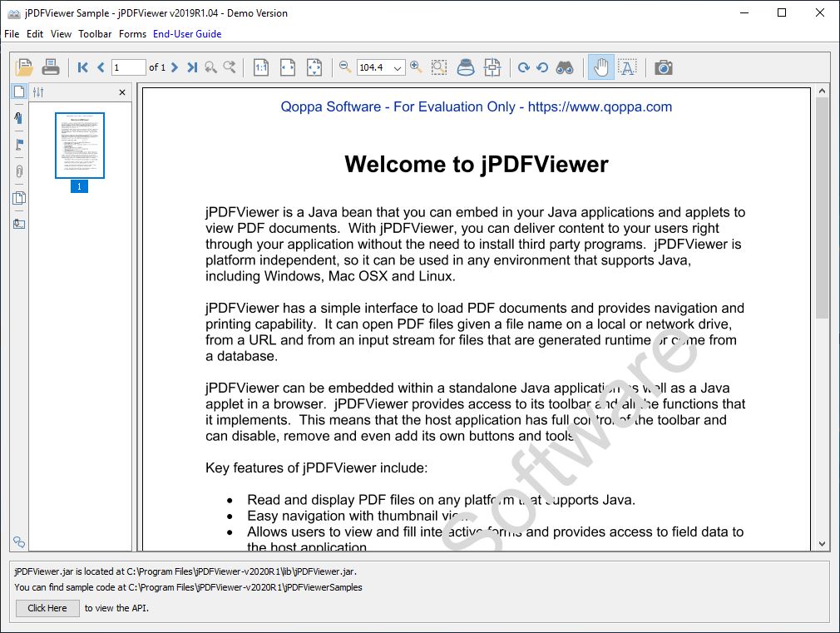Open the Toolbar menu
The height and width of the screenshot is (633, 840).
pos(95,34)
